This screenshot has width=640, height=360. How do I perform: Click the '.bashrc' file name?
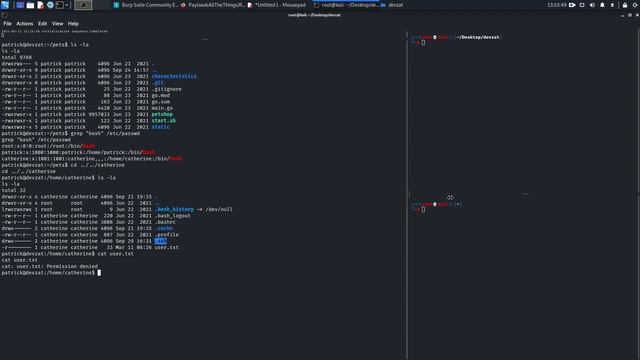[x=165, y=222]
